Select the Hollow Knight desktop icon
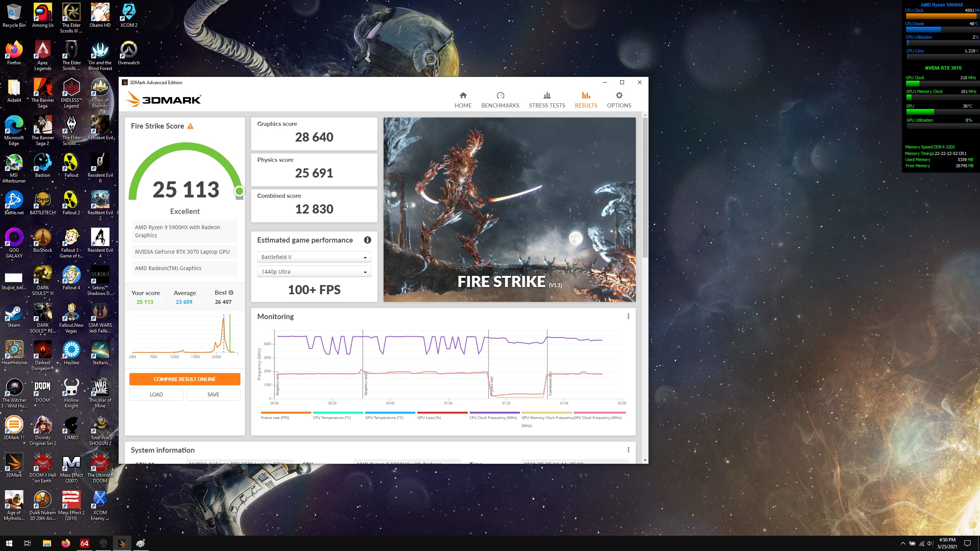Screen dimensions: 980x551 72,393
